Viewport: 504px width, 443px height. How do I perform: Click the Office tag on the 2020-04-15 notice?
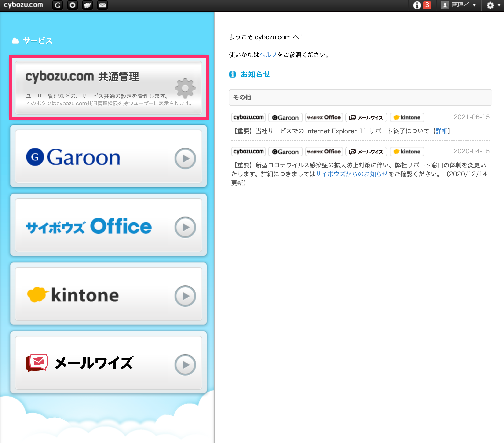[324, 151]
